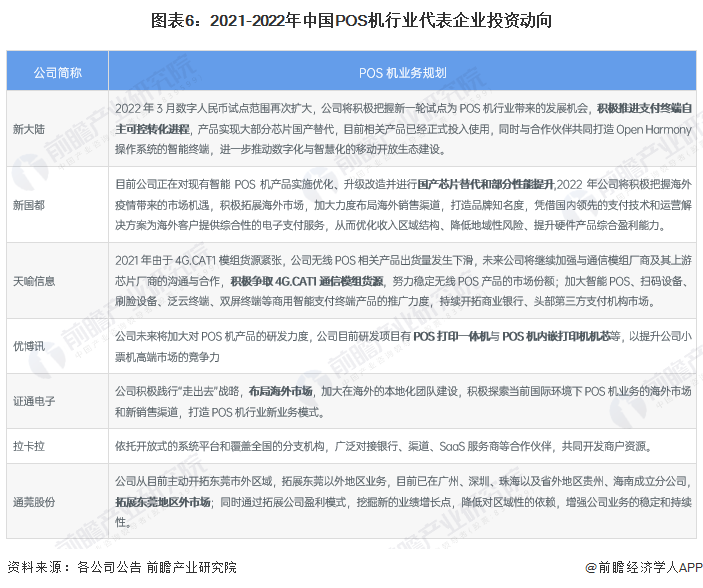Click the 通莞股份 company cell
The image size is (703, 588).
[57, 501]
